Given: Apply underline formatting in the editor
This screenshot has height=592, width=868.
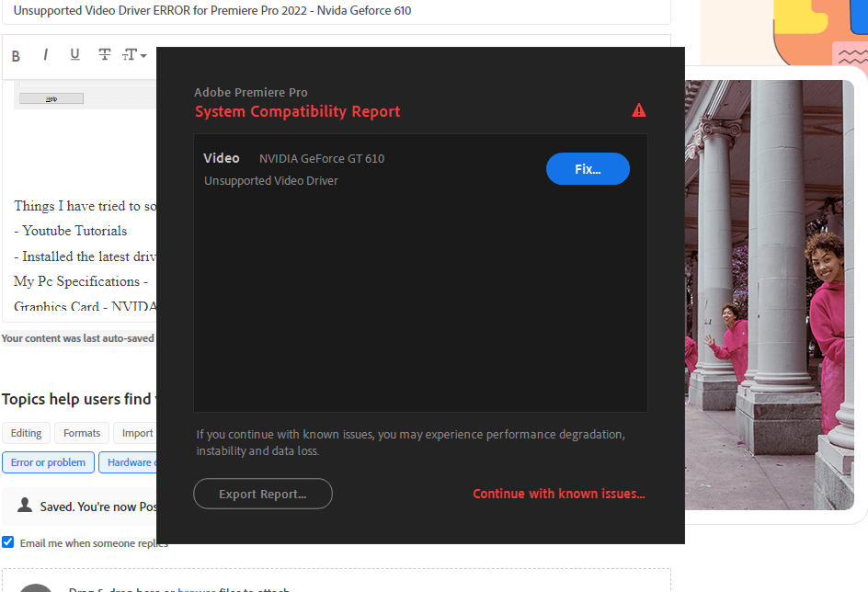Looking at the screenshot, I should [74, 55].
